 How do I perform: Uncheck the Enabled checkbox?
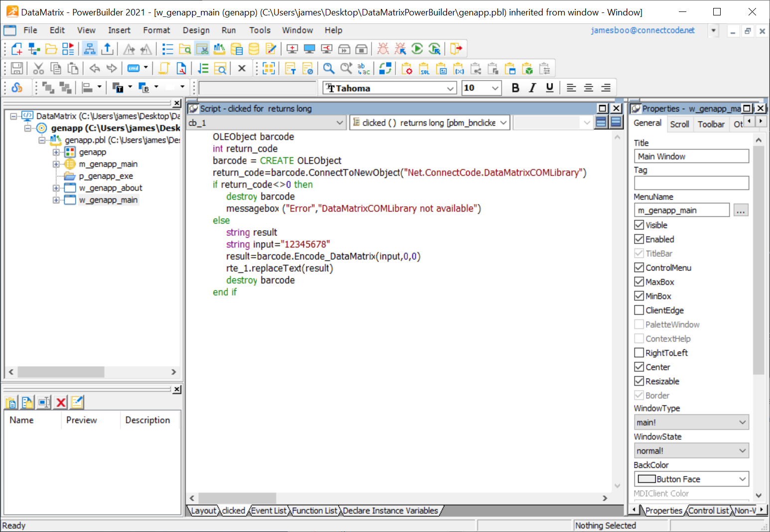(x=639, y=239)
